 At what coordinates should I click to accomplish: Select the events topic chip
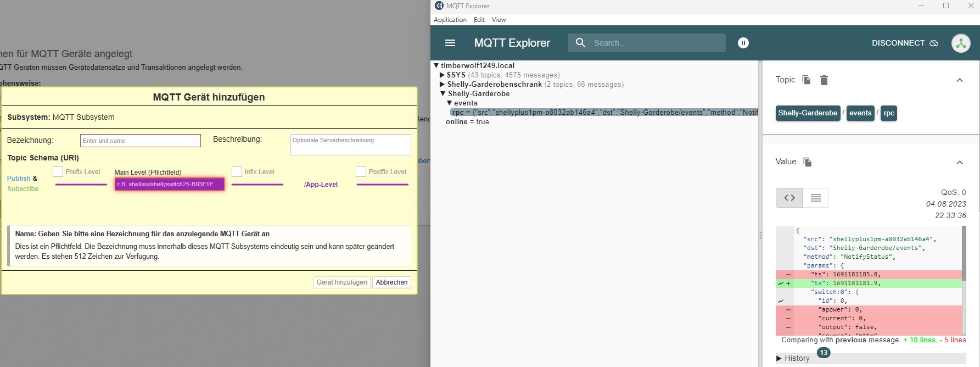coord(860,113)
